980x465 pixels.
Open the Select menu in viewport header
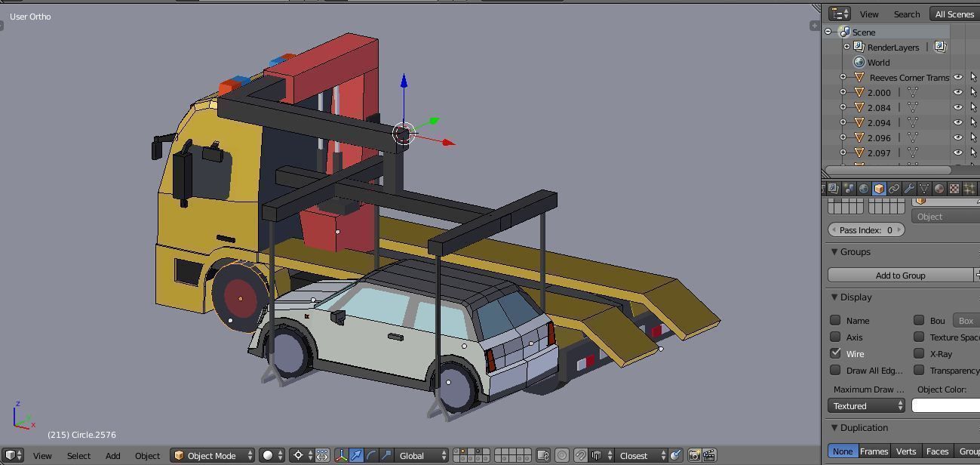click(x=78, y=456)
